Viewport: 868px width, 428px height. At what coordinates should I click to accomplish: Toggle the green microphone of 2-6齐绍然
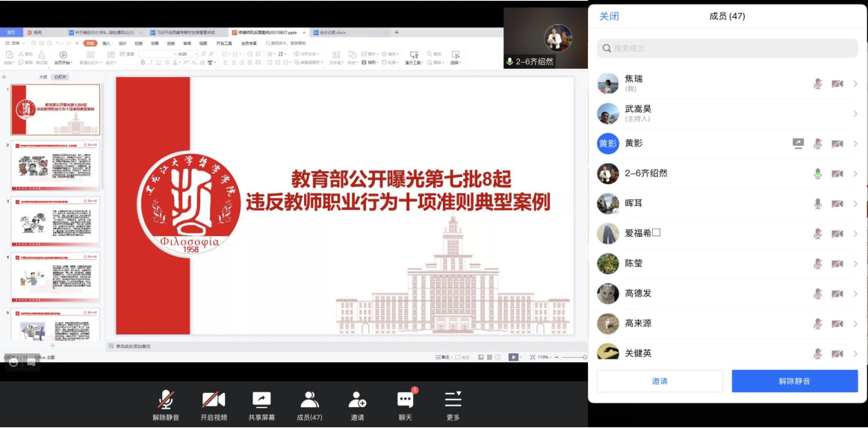click(818, 173)
